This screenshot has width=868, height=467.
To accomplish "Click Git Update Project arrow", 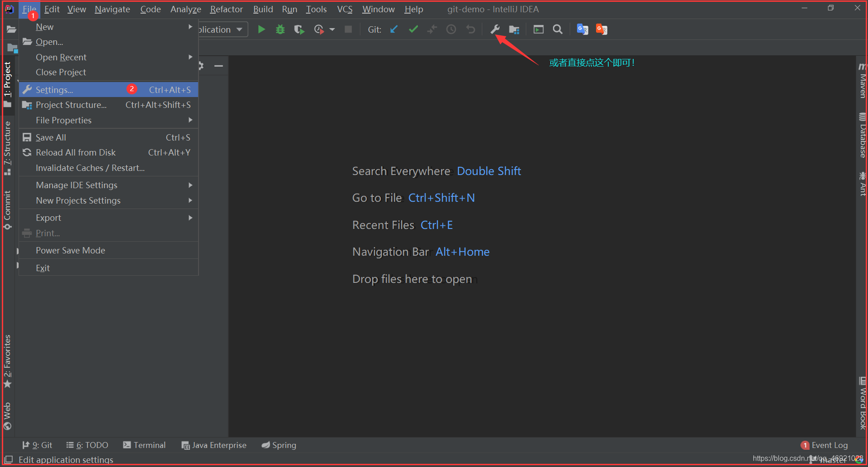I will (394, 29).
